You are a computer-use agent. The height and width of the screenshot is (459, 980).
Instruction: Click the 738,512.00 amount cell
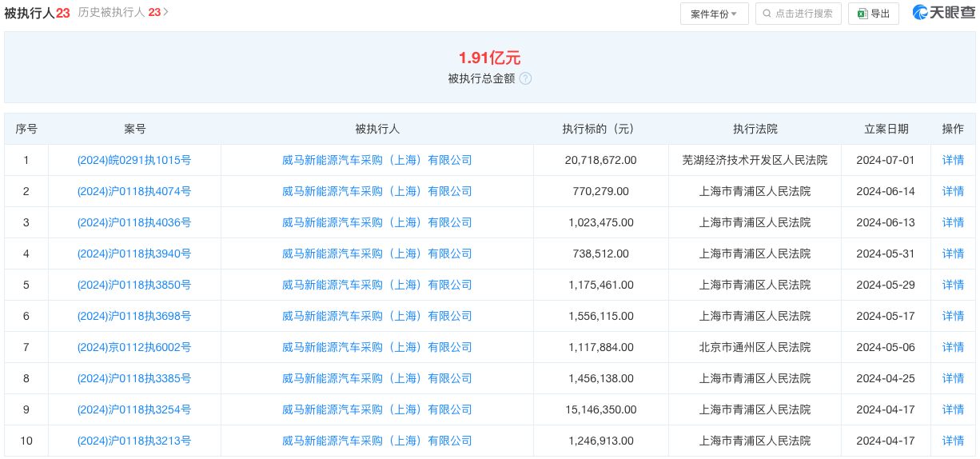(x=600, y=253)
